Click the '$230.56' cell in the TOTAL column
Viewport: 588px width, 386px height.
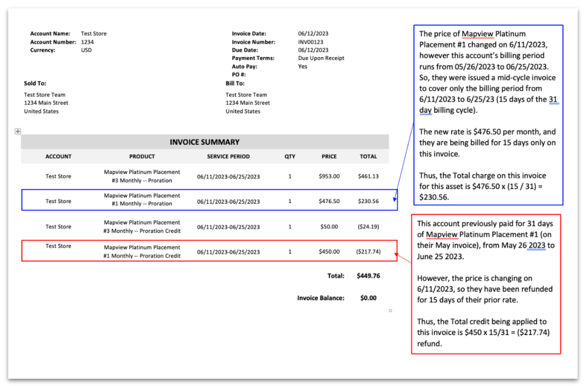click(368, 202)
